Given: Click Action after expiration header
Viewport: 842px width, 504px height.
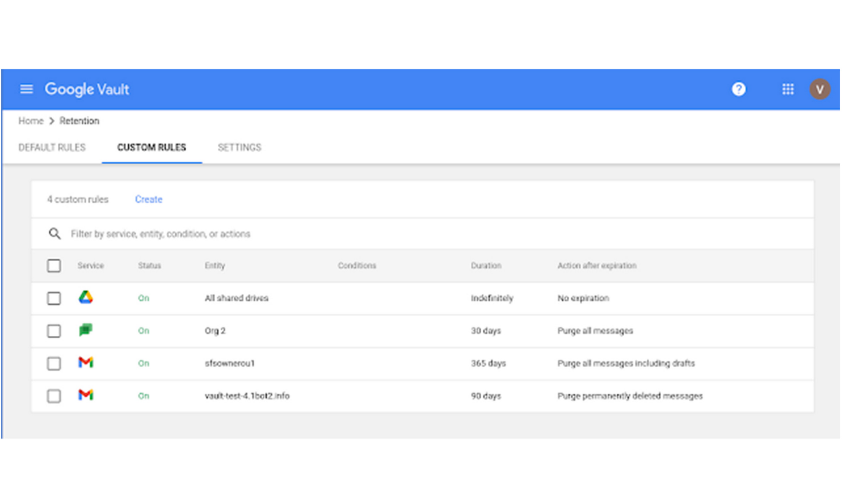Looking at the screenshot, I should [x=597, y=265].
